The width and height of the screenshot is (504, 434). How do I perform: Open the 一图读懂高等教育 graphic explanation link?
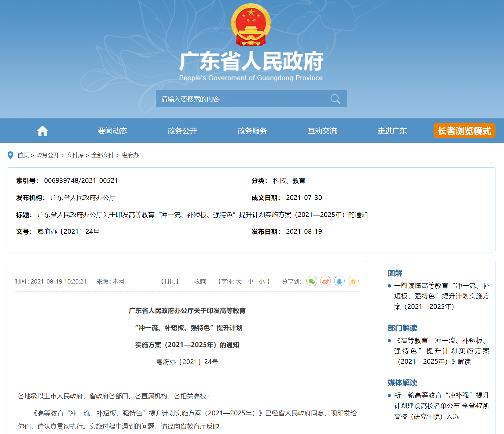point(441,296)
